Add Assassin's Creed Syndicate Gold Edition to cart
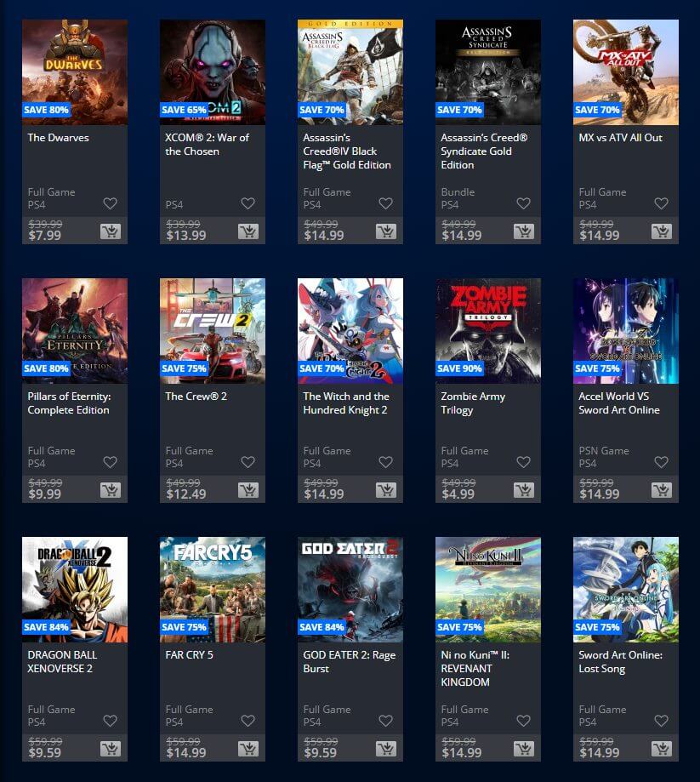This screenshot has height=782, width=700. 523,231
